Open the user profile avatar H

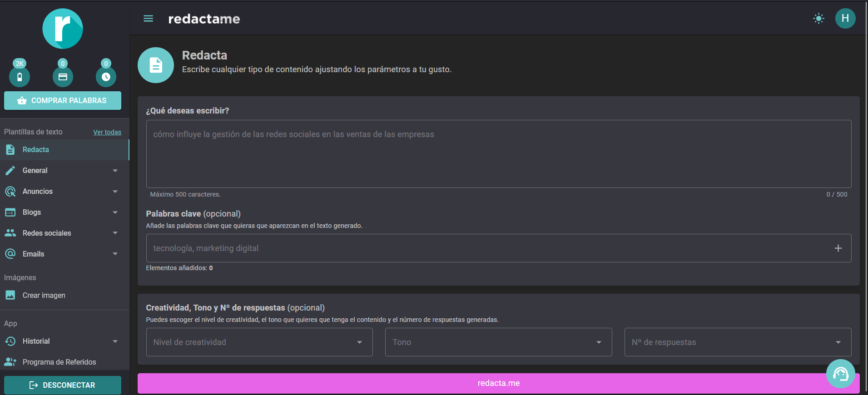coord(845,19)
